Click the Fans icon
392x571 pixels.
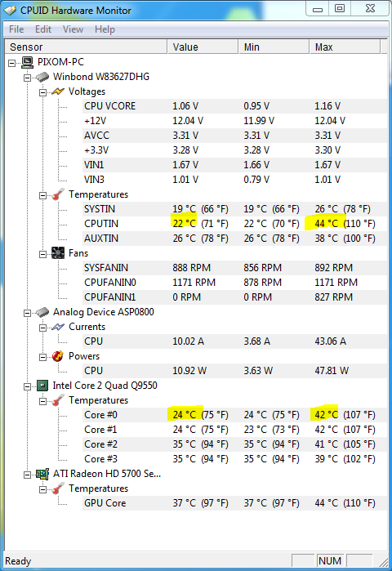(58, 253)
